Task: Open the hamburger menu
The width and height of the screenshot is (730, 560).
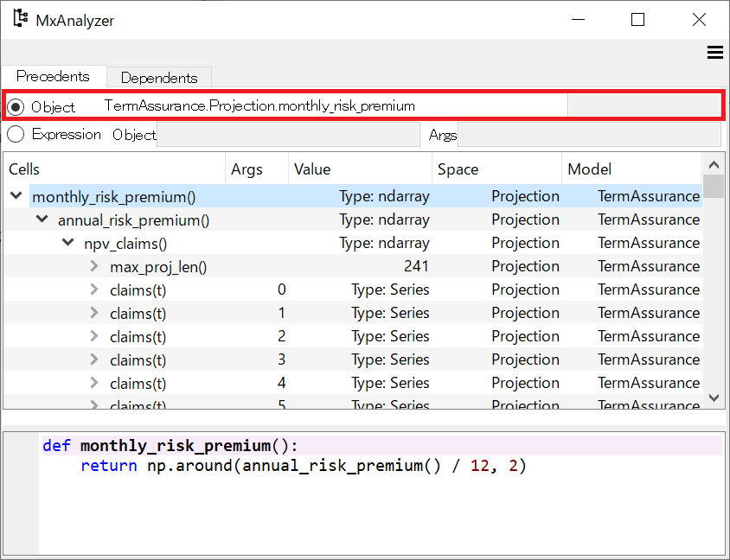Action: point(714,53)
